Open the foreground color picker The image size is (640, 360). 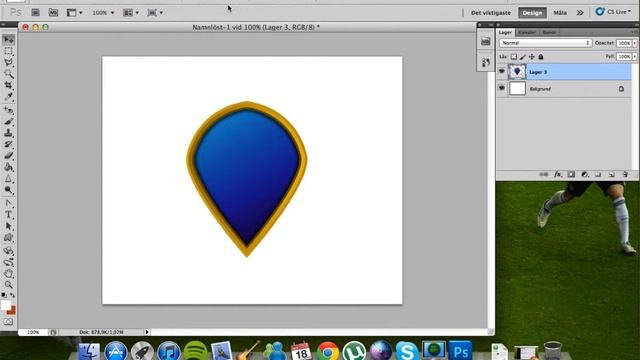point(6,305)
